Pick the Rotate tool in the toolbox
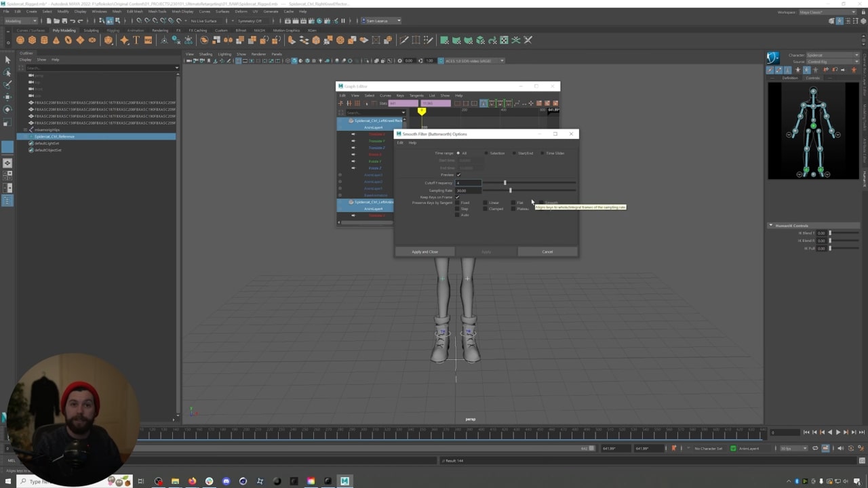This screenshot has width=868, height=488. (x=7, y=109)
